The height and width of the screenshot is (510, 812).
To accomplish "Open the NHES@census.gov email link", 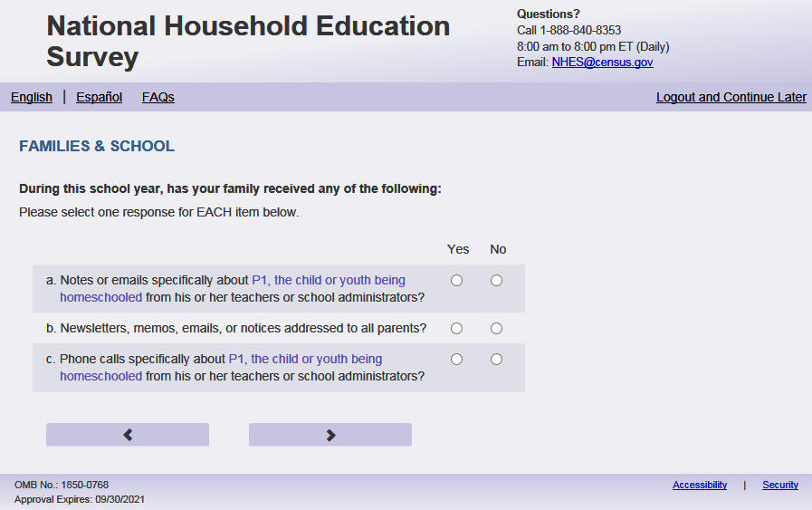I will pyautogui.click(x=602, y=63).
